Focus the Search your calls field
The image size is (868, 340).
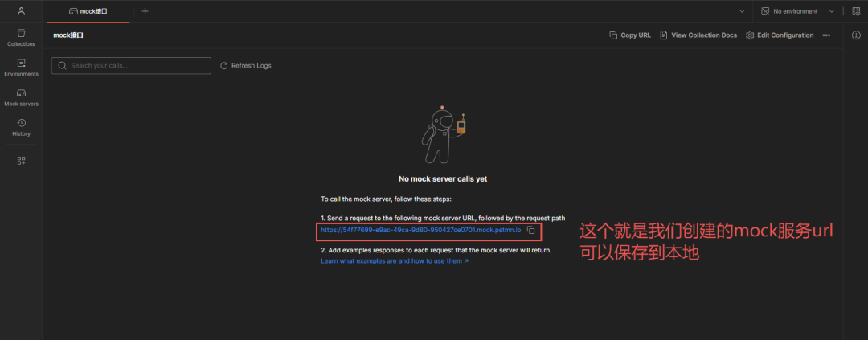coord(131,65)
